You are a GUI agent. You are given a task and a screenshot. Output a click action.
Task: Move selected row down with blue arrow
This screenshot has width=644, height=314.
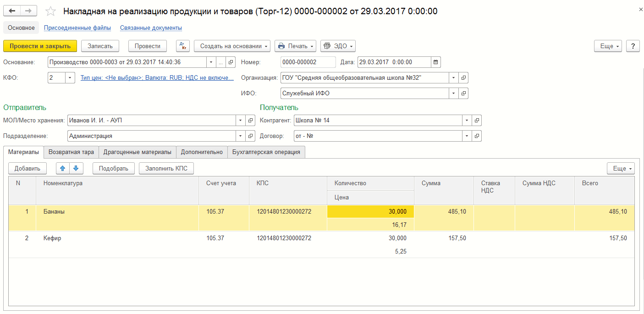tap(76, 168)
